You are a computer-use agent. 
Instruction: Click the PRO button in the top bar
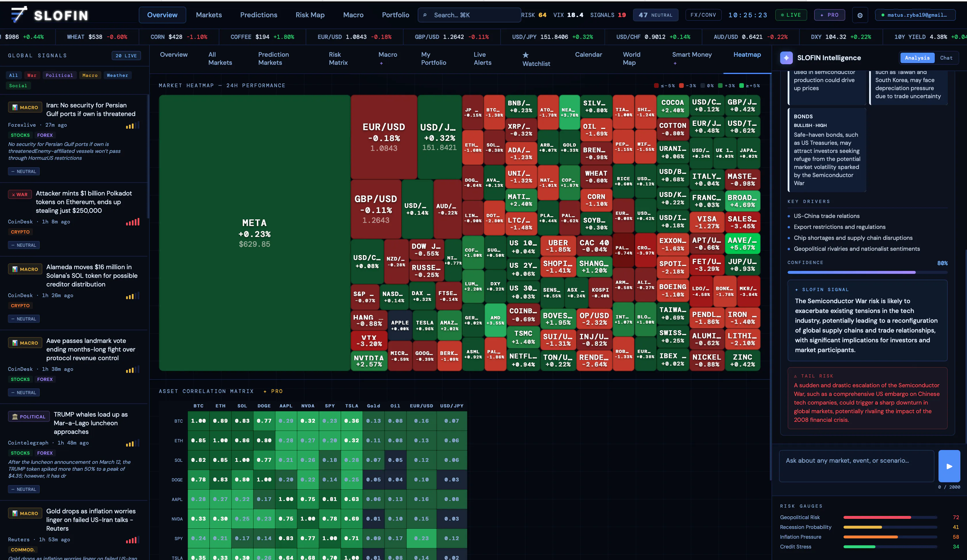point(829,15)
